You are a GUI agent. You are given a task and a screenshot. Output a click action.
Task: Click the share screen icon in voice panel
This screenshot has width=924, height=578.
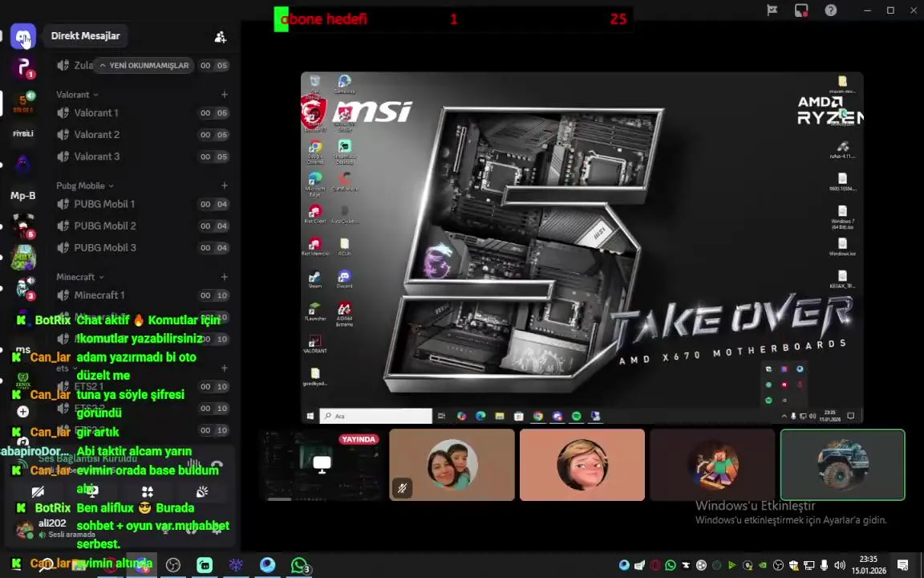coord(92,491)
